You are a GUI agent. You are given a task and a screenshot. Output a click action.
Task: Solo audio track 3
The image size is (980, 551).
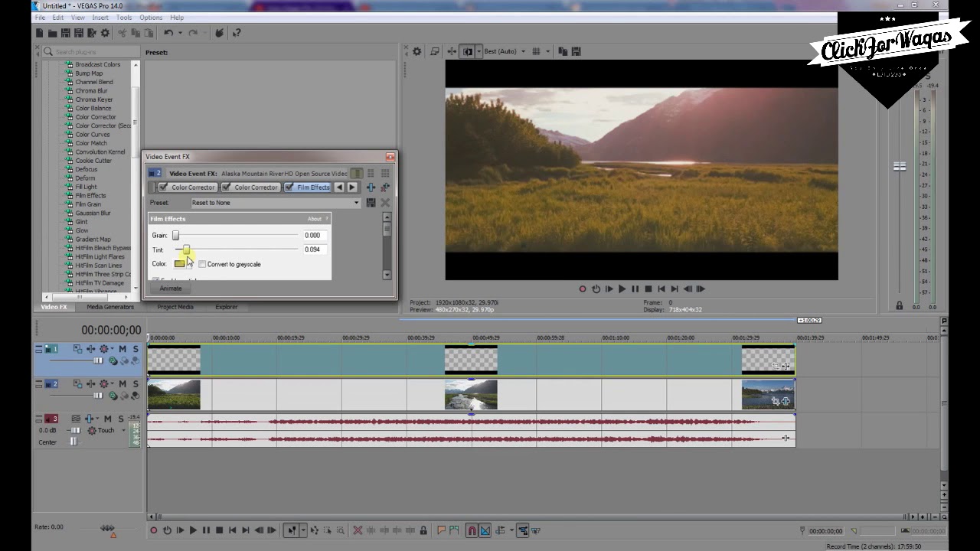coord(120,419)
